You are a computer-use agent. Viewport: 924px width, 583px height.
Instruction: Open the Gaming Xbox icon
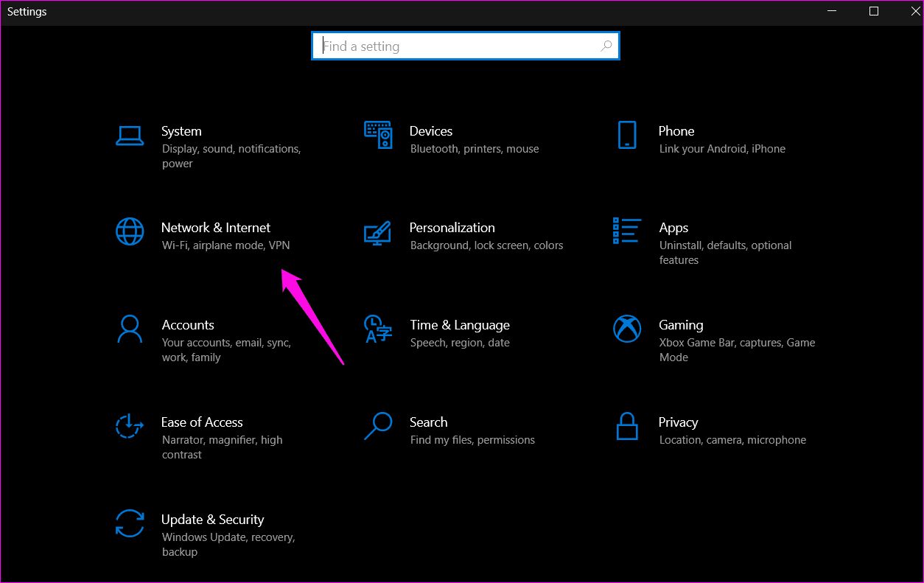pos(627,329)
